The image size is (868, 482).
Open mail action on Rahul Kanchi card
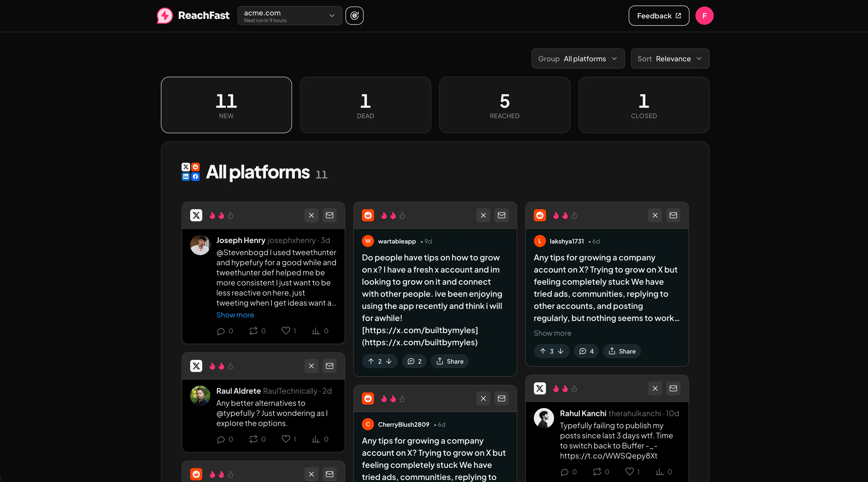673,389
